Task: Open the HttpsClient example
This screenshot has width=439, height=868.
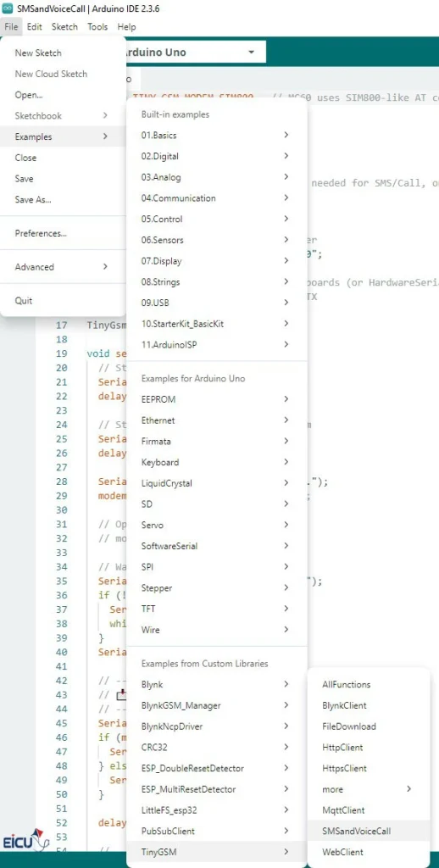Action: tap(368, 769)
